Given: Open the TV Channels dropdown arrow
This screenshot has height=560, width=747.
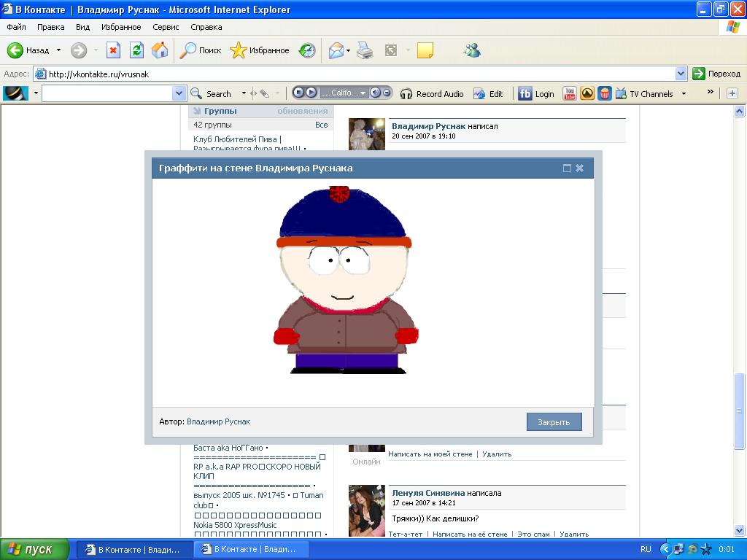Looking at the screenshot, I should pyautogui.click(x=684, y=94).
